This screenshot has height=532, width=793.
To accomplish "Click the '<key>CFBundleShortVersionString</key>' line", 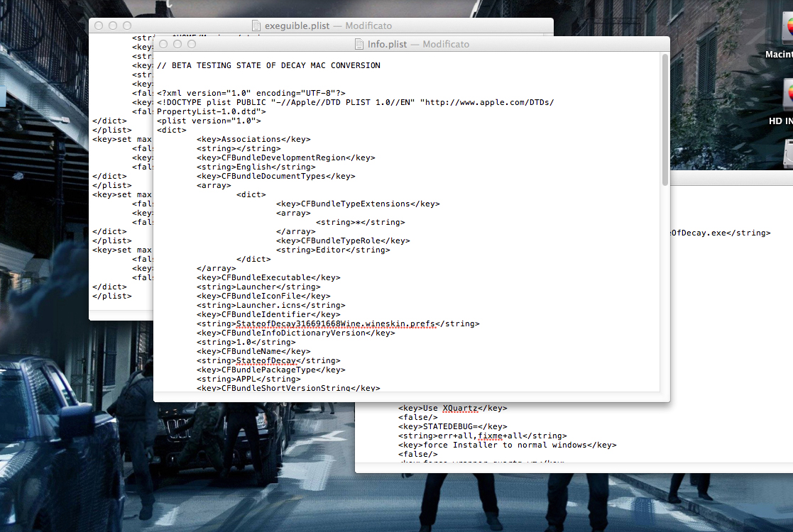I will click(x=288, y=388).
